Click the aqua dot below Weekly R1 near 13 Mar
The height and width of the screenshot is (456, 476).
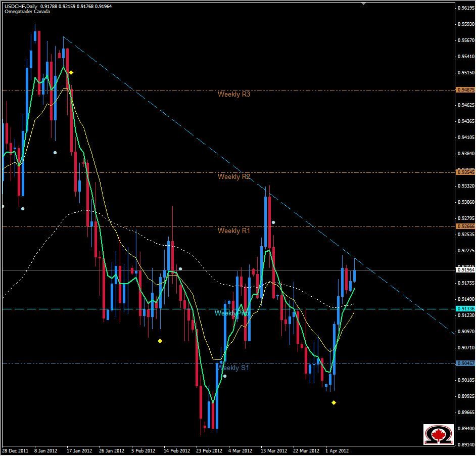point(273,221)
